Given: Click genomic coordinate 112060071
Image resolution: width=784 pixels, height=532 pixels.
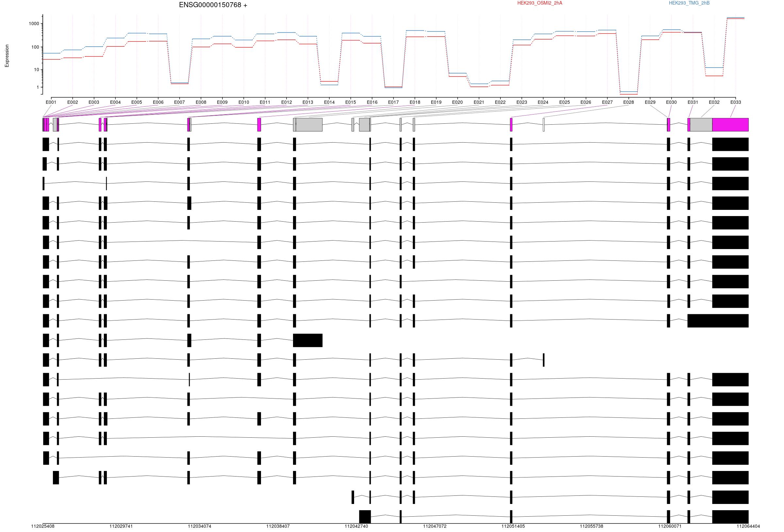Looking at the screenshot, I should [x=670, y=526].
